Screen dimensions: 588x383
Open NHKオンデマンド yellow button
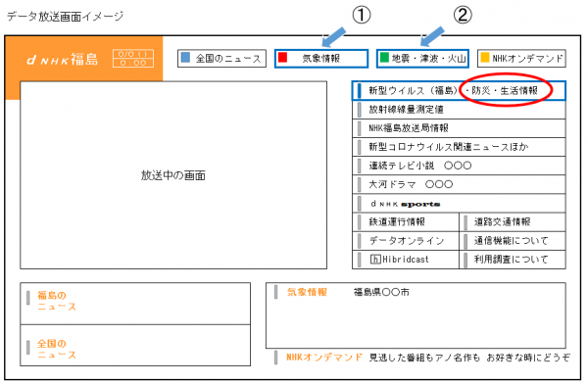[x=521, y=59]
